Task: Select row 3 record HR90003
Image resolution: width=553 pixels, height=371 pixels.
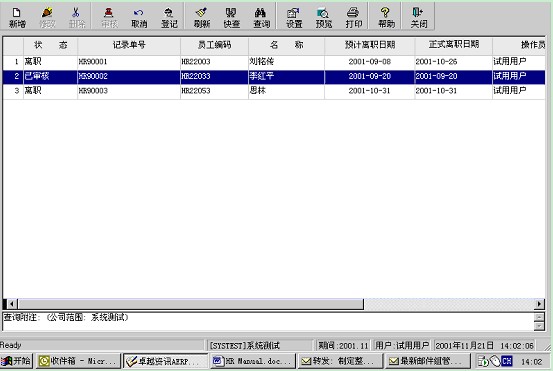Action: [274, 91]
